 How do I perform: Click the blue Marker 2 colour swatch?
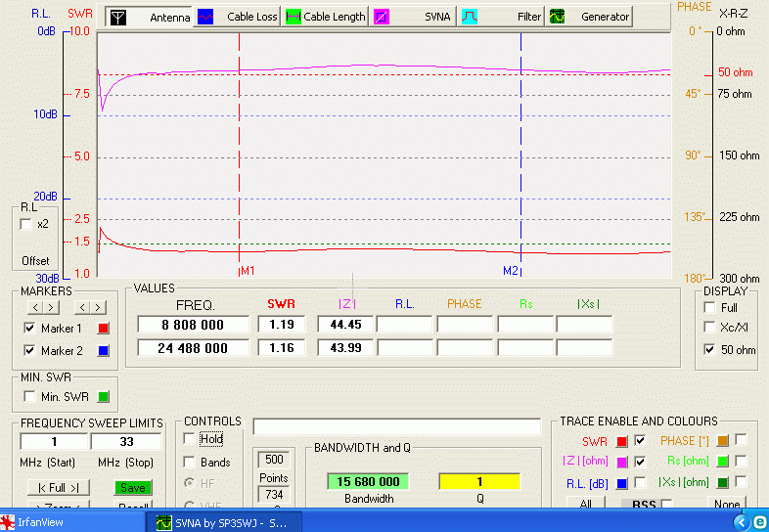pos(103,351)
